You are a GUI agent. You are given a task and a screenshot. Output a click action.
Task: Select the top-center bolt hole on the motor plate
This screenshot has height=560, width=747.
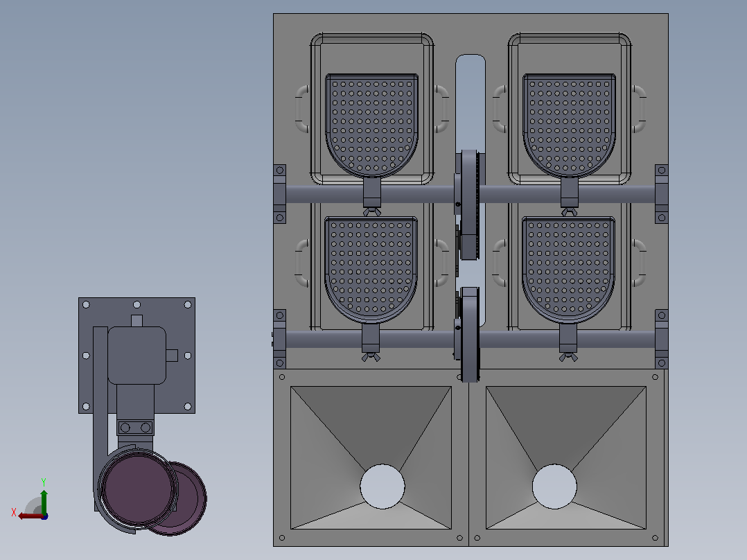(137, 304)
